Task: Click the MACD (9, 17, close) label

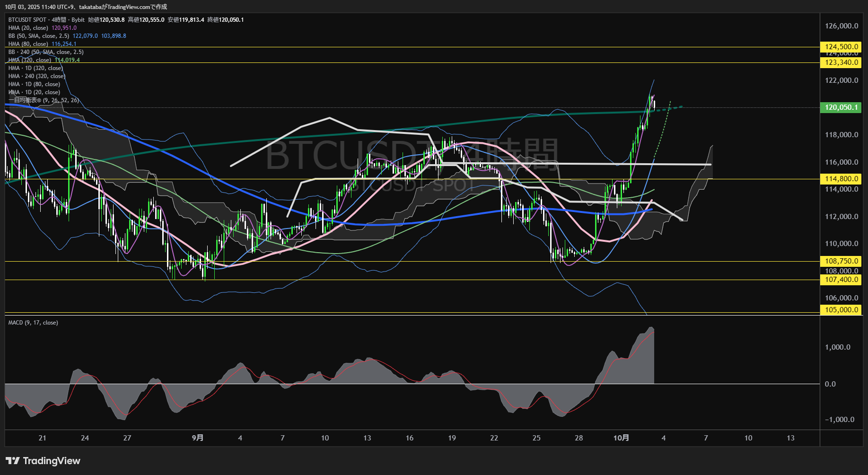Action: [33, 323]
